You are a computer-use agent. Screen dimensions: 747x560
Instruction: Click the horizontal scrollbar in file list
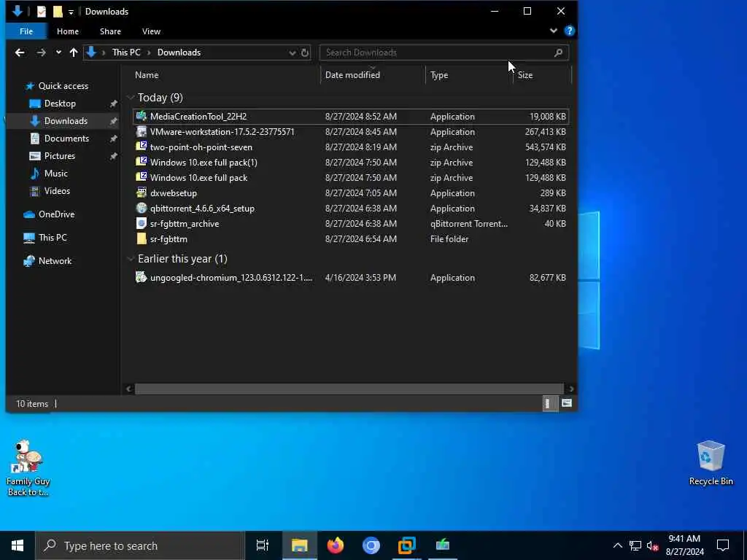pyautogui.click(x=349, y=389)
